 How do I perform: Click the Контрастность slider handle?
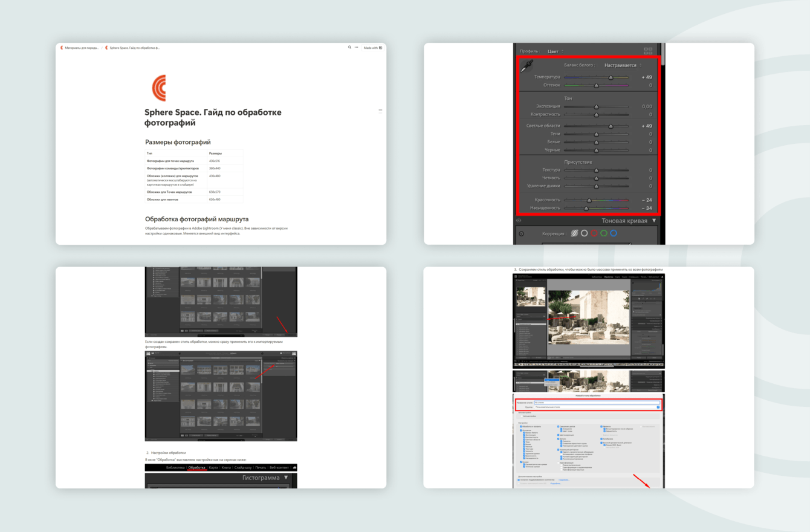(x=596, y=114)
